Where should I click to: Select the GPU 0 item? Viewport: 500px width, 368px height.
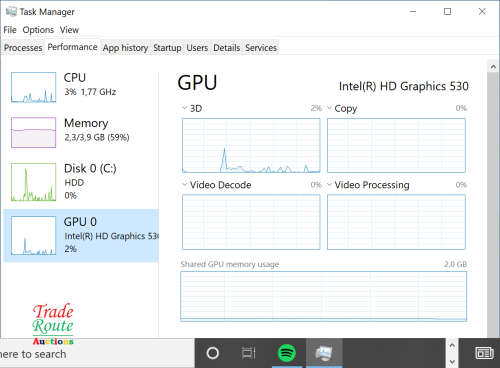(81, 235)
